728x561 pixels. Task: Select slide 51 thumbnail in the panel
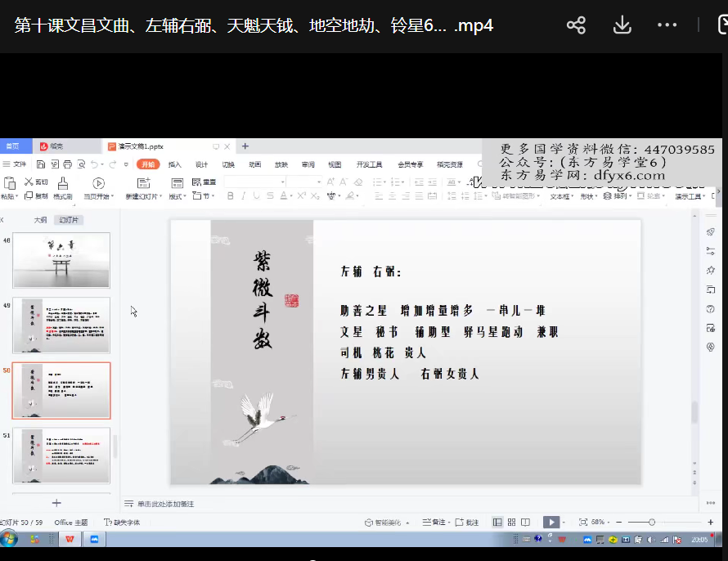pyautogui.click(x=62, y=456)
